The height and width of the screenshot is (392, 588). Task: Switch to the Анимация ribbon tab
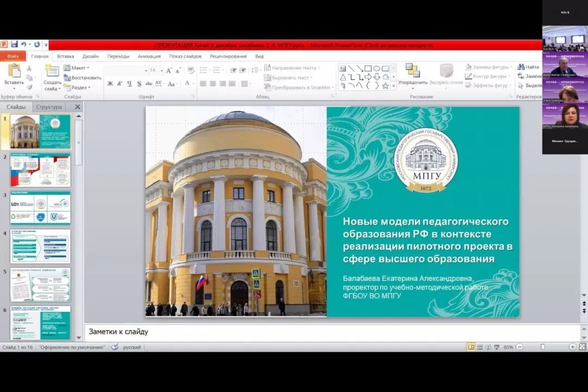149,56
